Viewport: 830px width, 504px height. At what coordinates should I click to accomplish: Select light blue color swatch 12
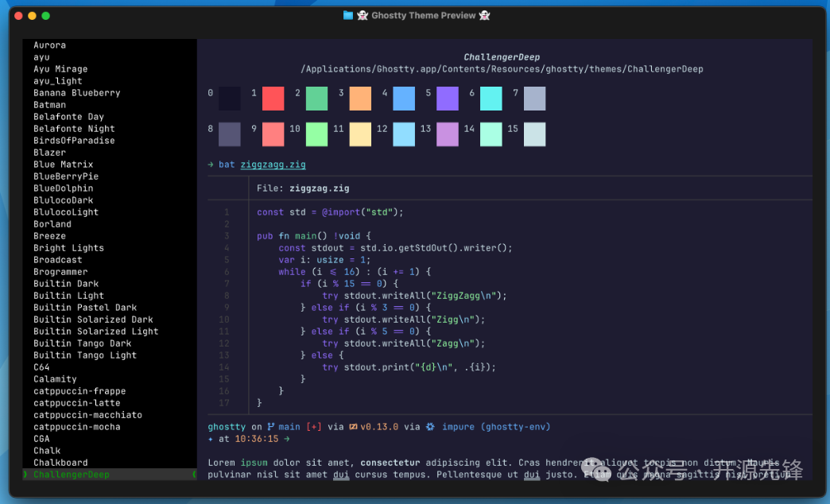(x=404, y=134)
